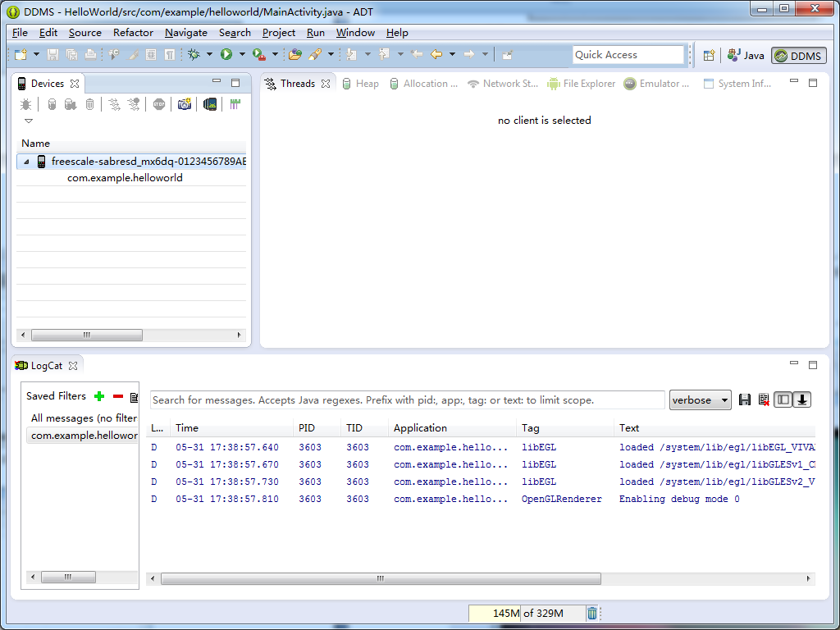Click the Debug bug icon in main toolbar
Screen dimensions: 840x630
tap(194, 55)
